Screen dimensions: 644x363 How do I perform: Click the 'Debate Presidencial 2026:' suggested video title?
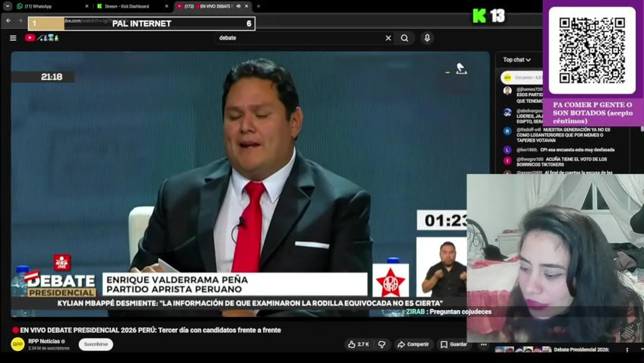[581, 349]
